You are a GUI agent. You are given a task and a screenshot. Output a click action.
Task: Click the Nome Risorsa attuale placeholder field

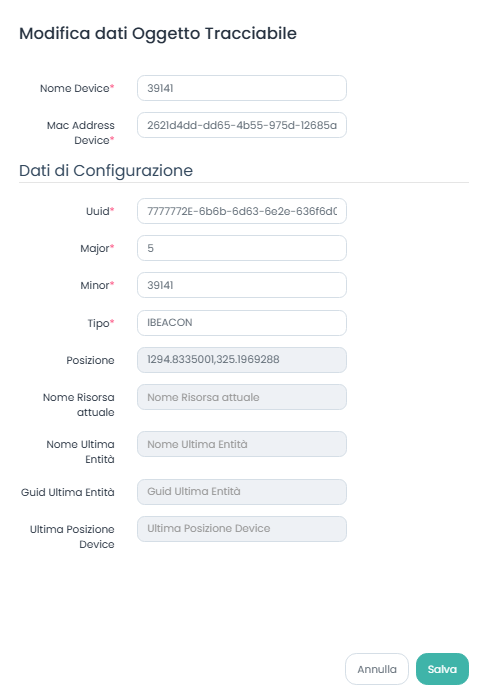coord(242,397)
